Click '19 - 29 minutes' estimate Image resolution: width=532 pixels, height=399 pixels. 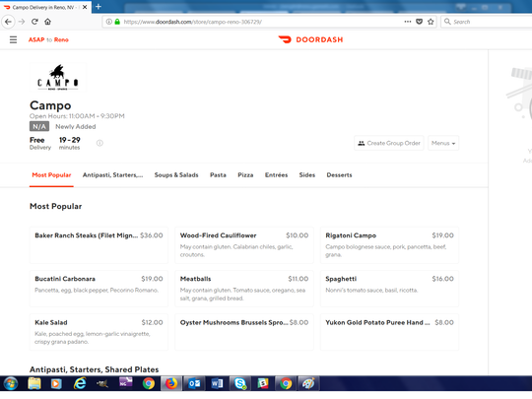click(70, 143)
